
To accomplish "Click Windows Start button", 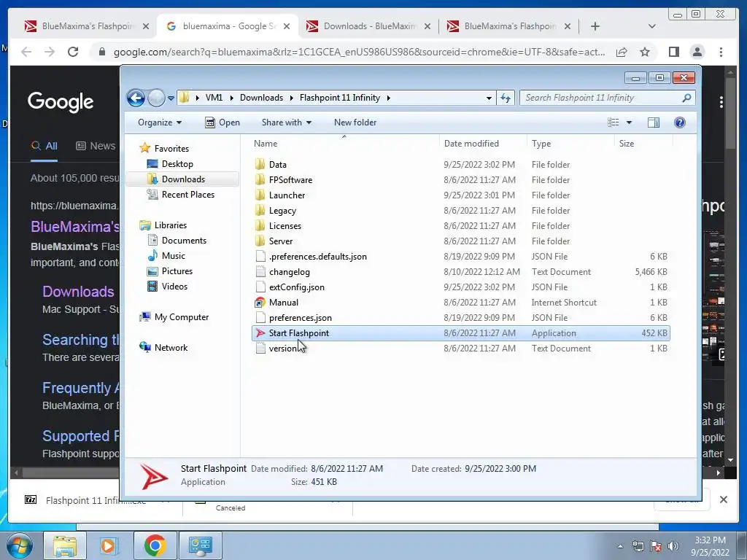I will pos(19,545).
